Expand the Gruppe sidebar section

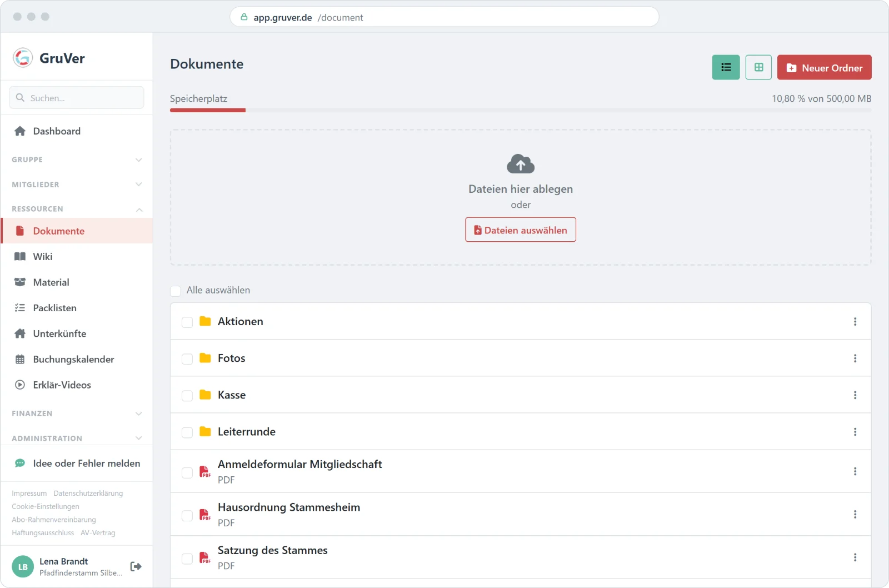pos(77,160)
